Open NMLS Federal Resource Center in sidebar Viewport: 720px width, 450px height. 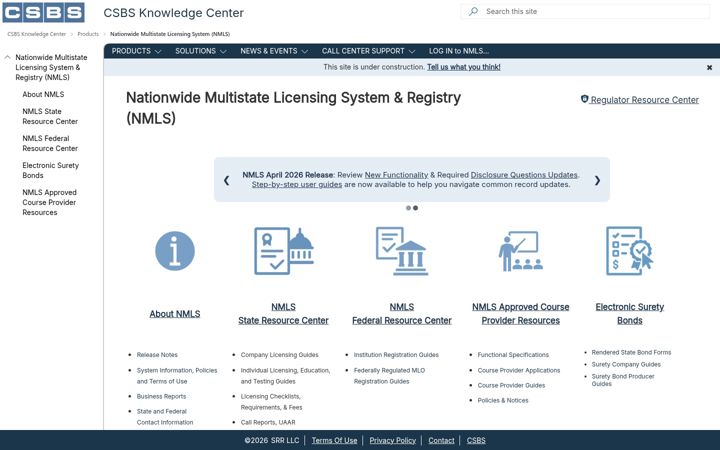(50, 143)
